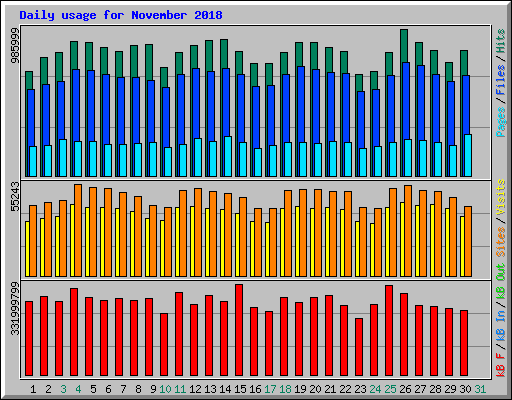Select day label "16" on x-axis
This screenshot has width=512, height=400.
click(x=255, y=389)
